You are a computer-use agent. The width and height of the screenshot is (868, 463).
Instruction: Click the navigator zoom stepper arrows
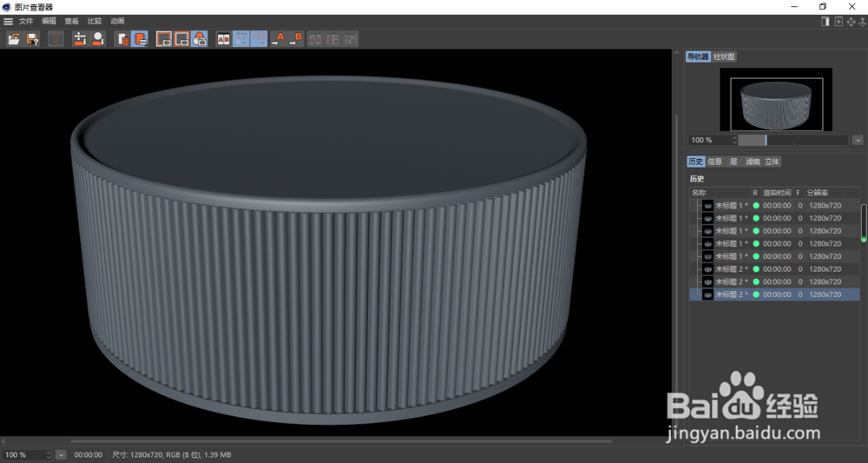(734, 140)
